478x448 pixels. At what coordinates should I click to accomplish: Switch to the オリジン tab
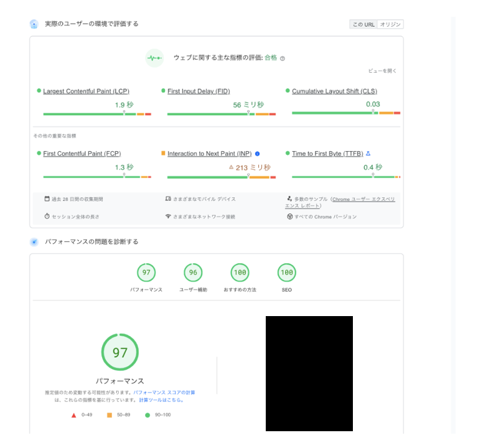pyautogui.click(x=390, y=24)
